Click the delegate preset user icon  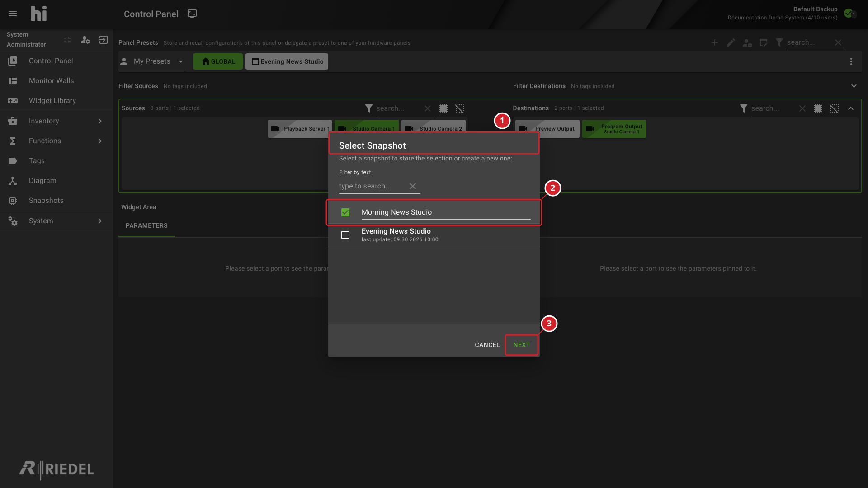[x=747, y=43]
